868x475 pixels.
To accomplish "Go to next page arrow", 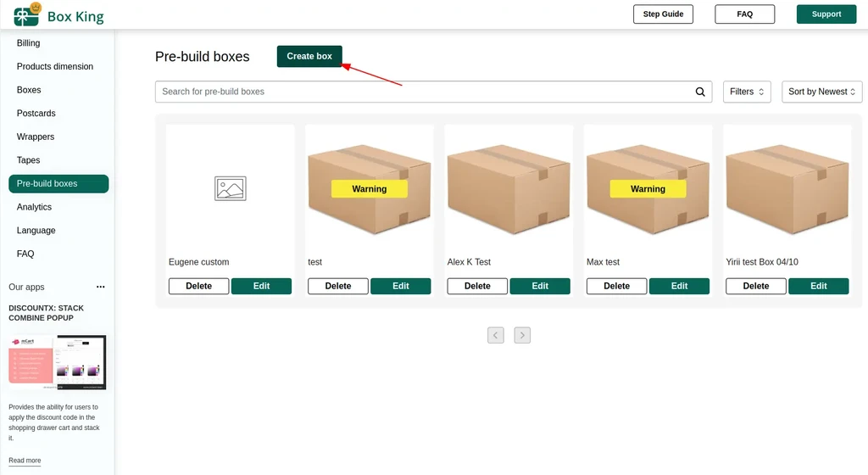I will click(522, 335).
